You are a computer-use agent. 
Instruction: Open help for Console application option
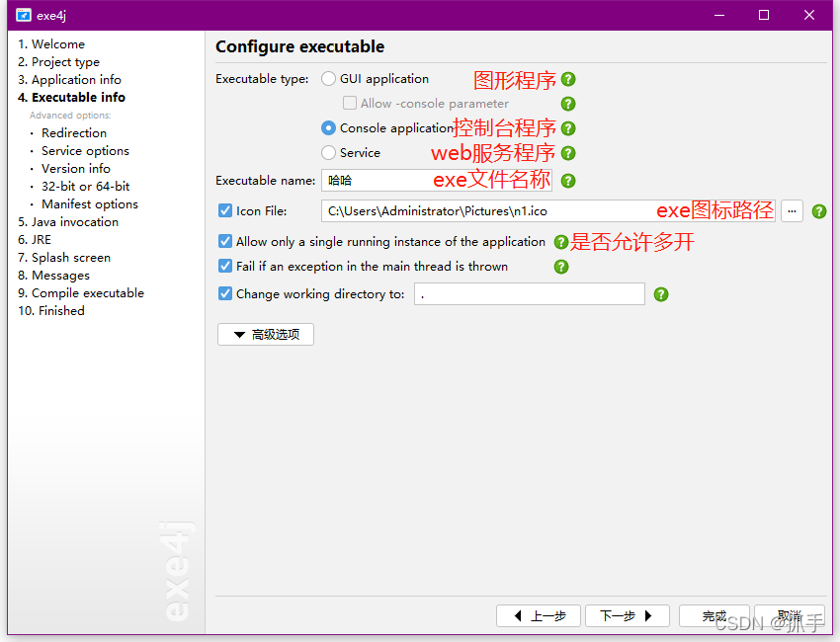pos(568,128)
